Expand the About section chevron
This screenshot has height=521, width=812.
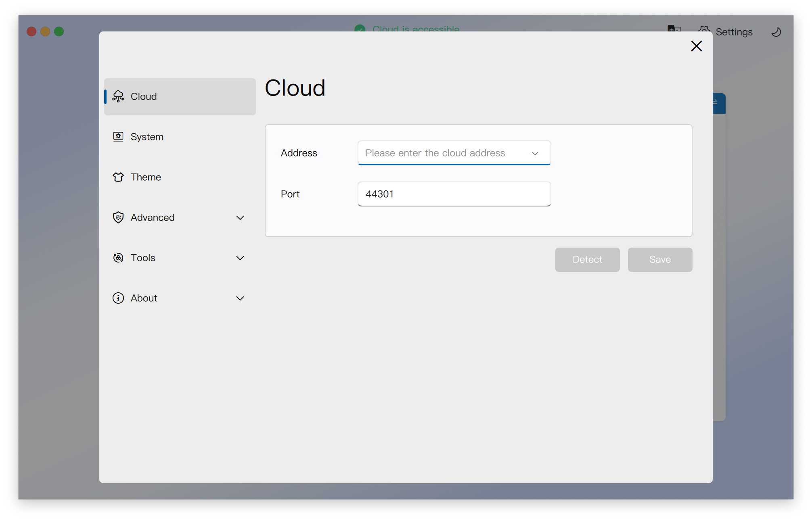coord(240,298)
